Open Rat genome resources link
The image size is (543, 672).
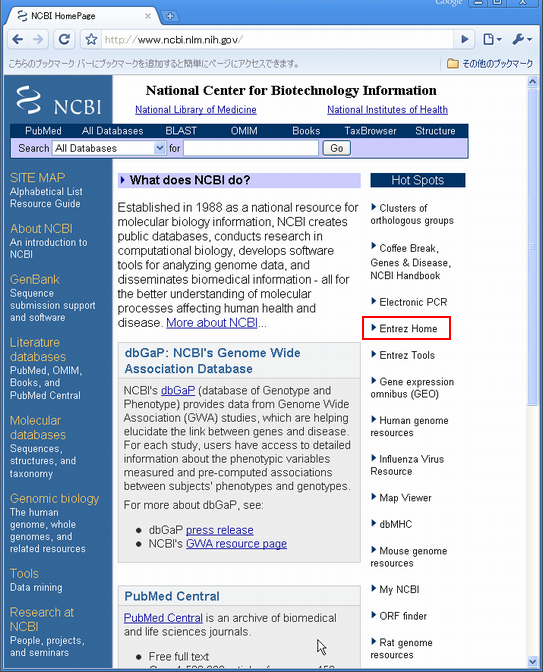point(402,648)
